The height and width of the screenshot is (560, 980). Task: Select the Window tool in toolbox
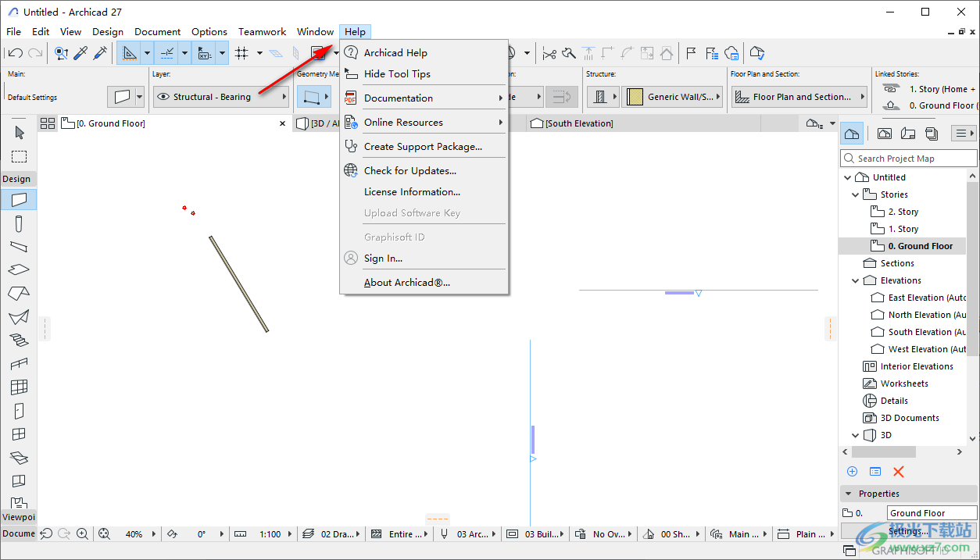coord(19,434)
